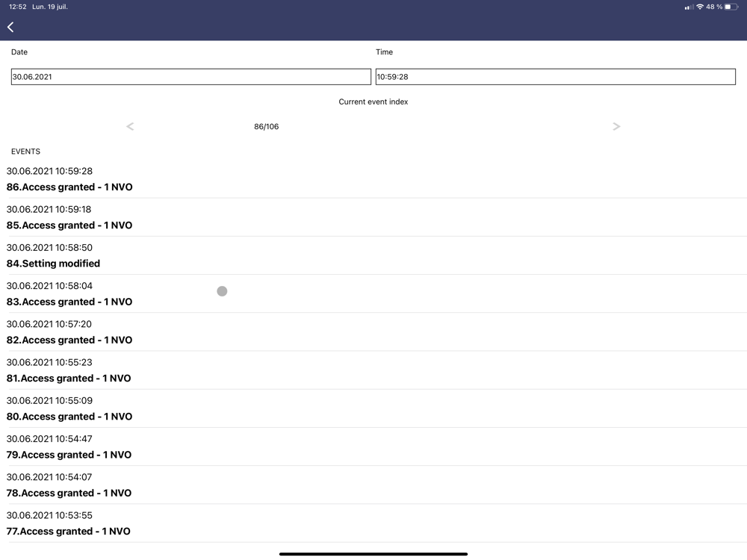The height and width of the screenshot is (560, 747).
Task: Click timestamp 30.06.2021 10:54:47
Action: pos(49,439)
